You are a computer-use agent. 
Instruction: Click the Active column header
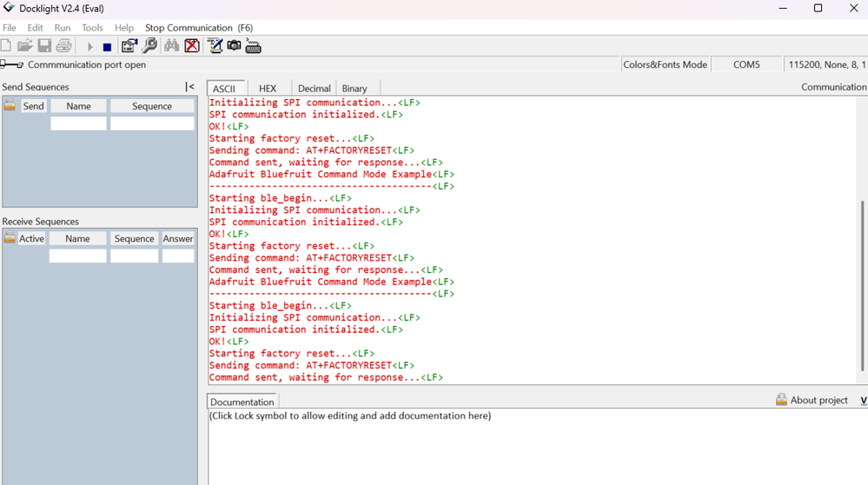[x=31, y=238]
